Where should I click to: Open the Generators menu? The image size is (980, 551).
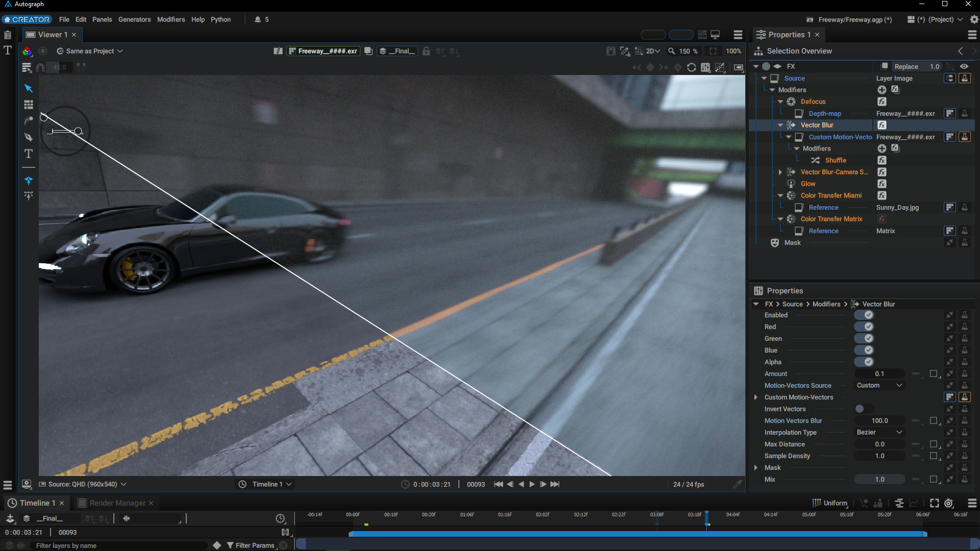pyautogui.click(x=134, y=19)
